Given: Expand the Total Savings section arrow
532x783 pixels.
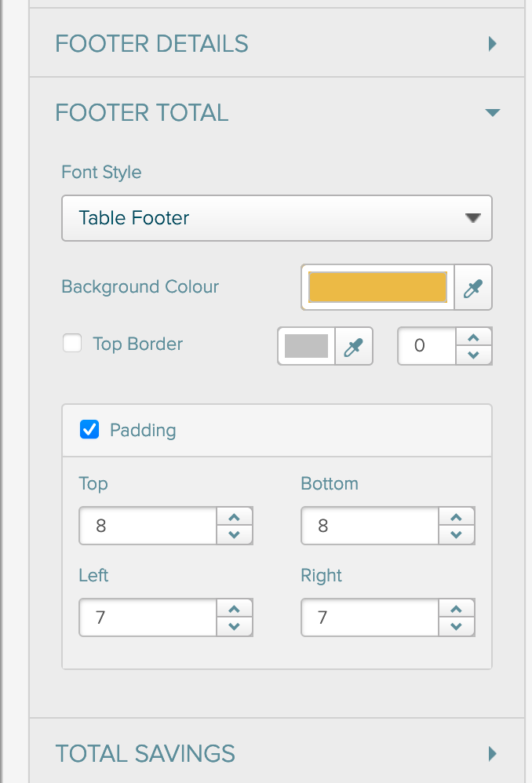Looking at the screenshot, I should (493, 753).
